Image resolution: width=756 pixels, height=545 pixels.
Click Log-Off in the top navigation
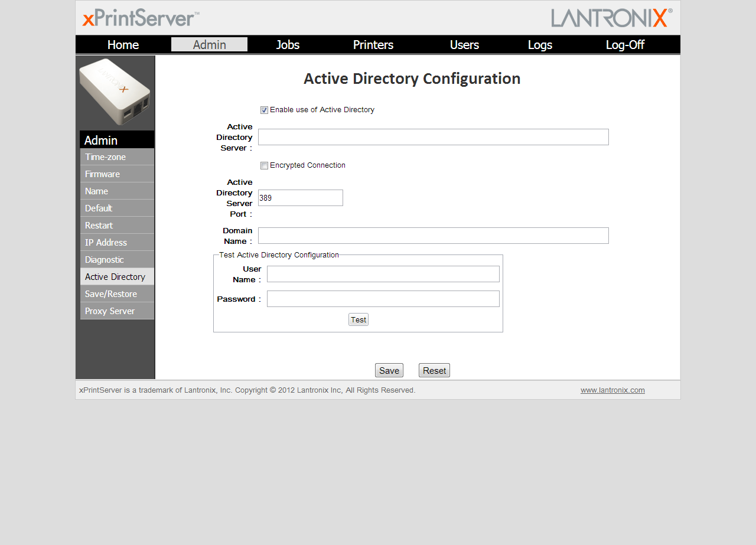pyautogui.click(x=625, y=45)
